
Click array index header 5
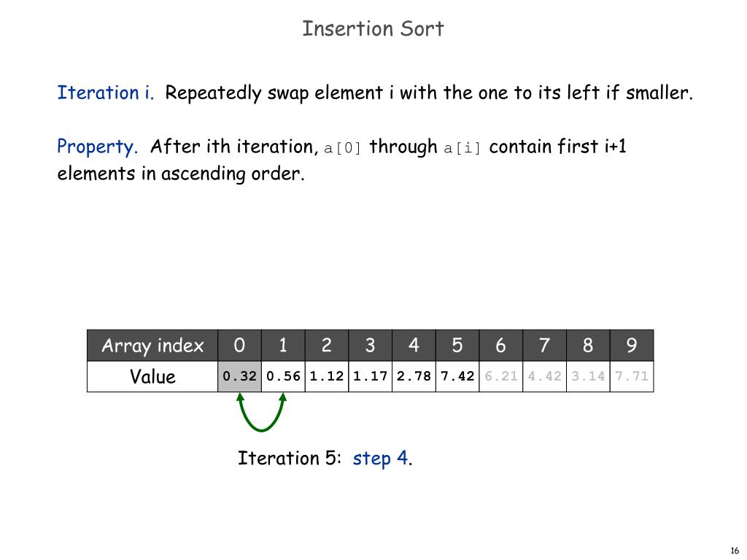[x=457, y=345]
